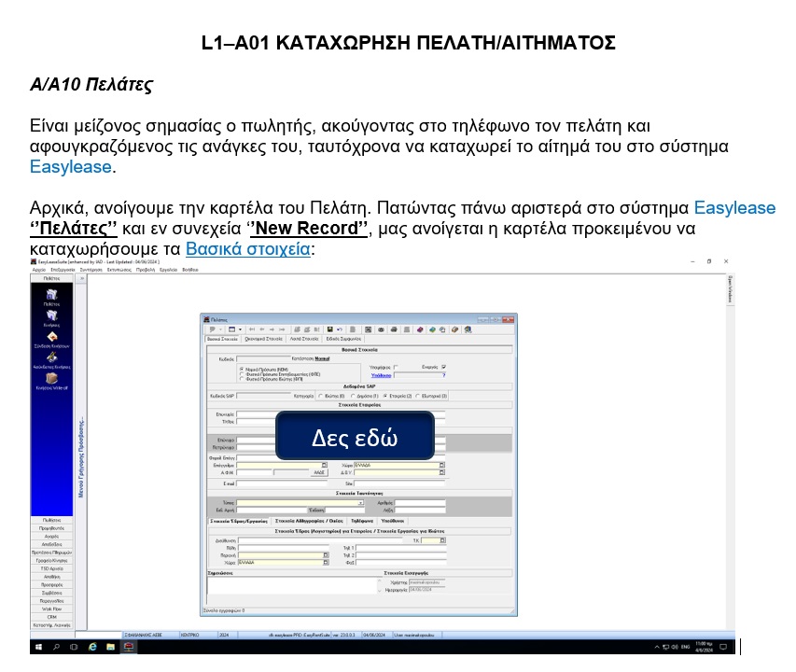Click the Σύνδεση Κινήσεων sidebar icon
Image resolution: width=796 pixels, height=672 pixels.
coord(51,338)
